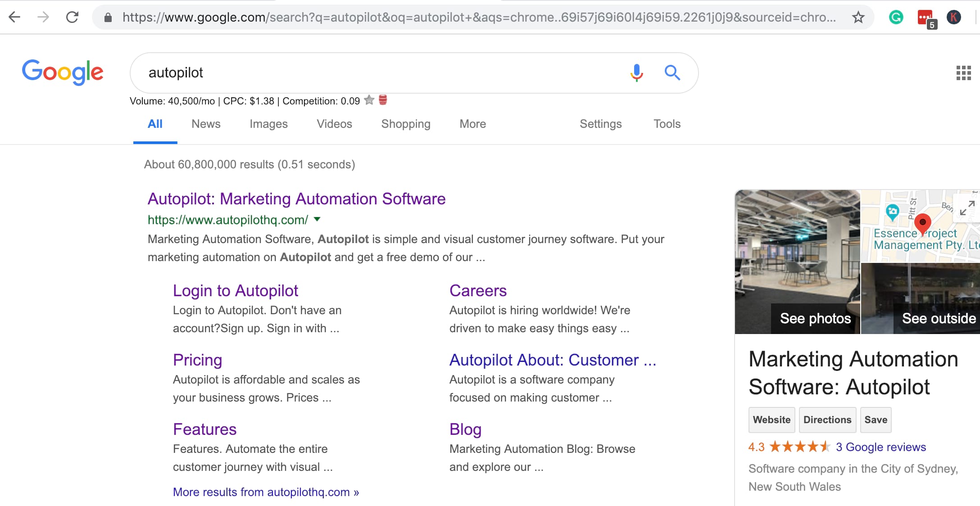Open the Careers sitelink
Viewport: 980px width, 506px height.
478,290
